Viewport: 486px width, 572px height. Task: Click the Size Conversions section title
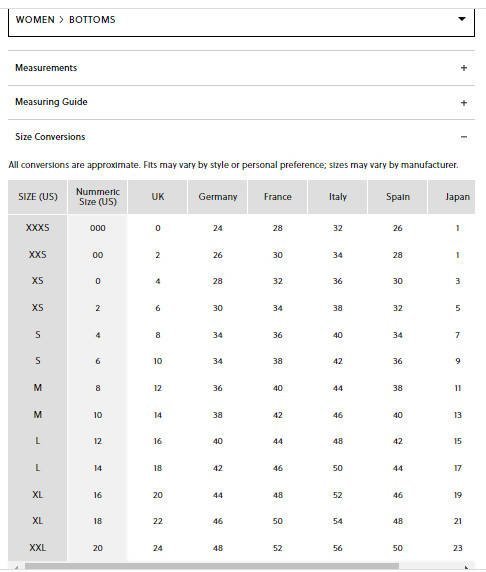tap(50, 137)
